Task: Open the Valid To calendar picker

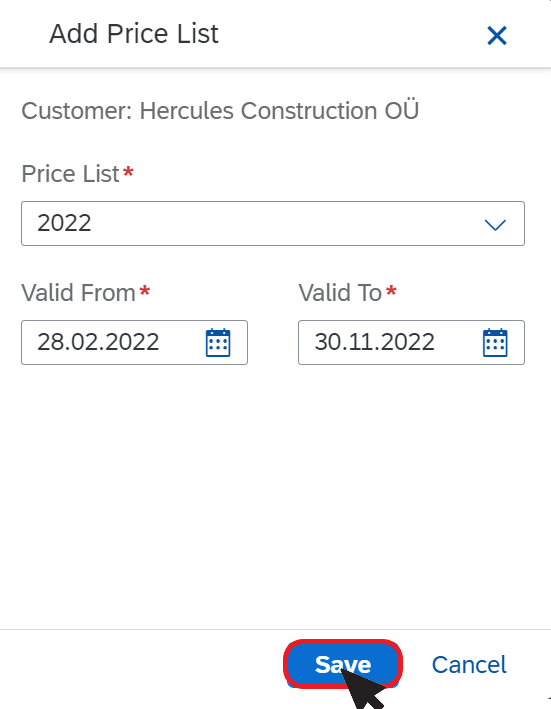Action: pos(495,343)
